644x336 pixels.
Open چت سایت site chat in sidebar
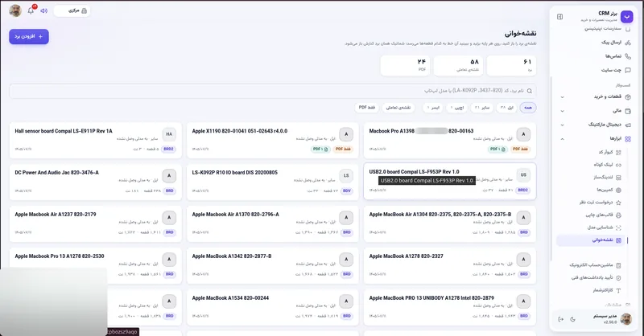[616, 70]
